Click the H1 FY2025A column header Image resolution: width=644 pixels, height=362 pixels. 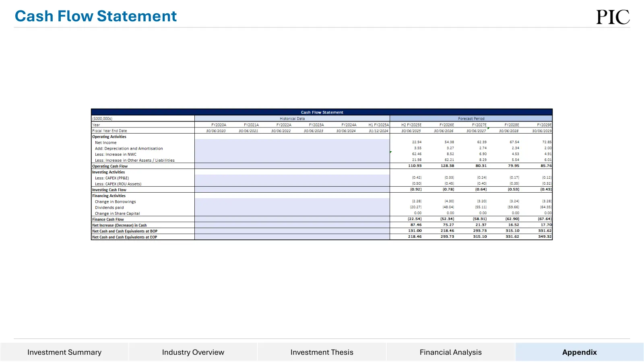[379, 125]
